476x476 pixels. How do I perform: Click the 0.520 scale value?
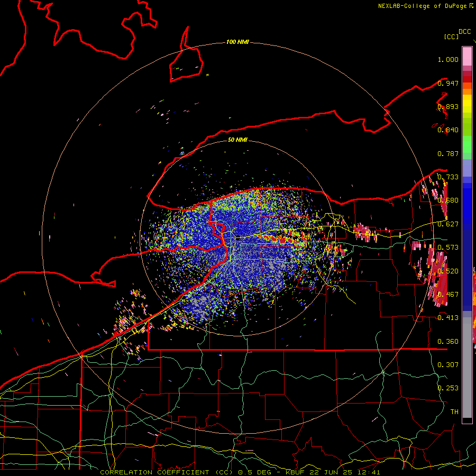coord(448,271)
